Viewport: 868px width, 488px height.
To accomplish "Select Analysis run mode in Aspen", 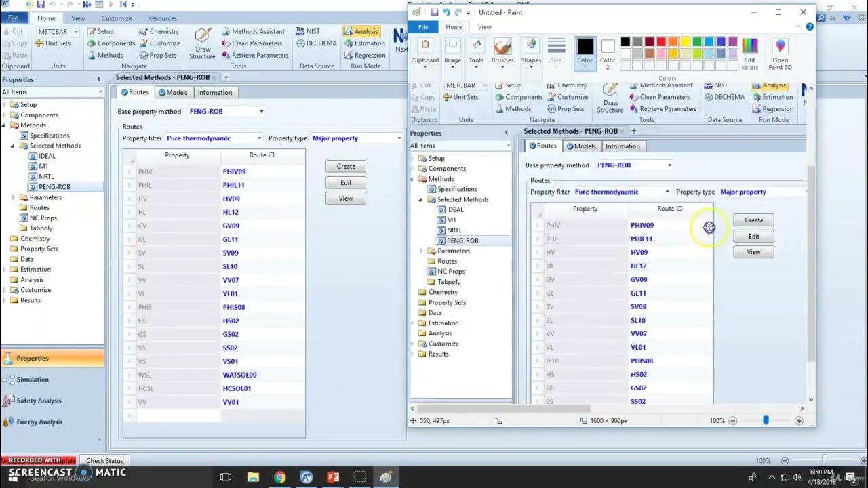I will pos(361,31).
